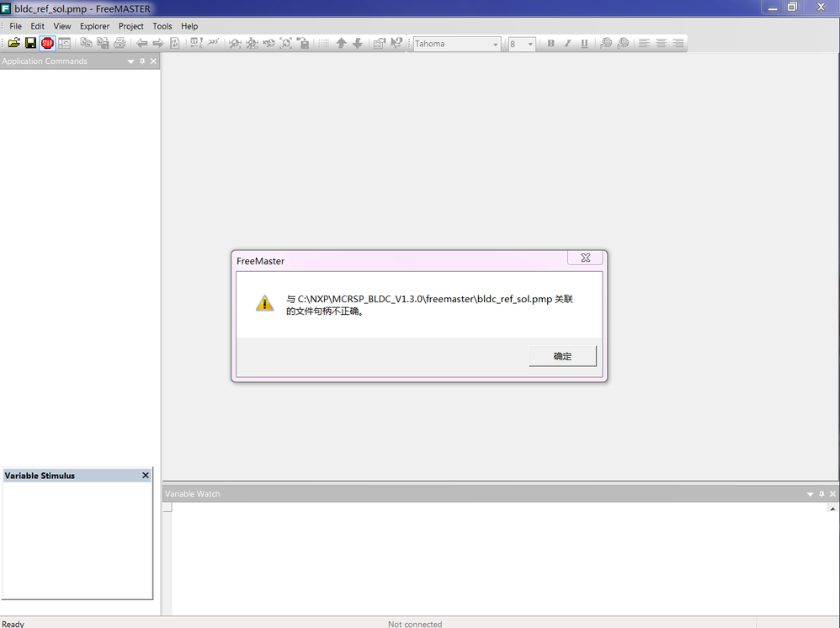Screen dimensions: 840x628
Task: Open the Project menu
Action: click(x=131, y=26)
